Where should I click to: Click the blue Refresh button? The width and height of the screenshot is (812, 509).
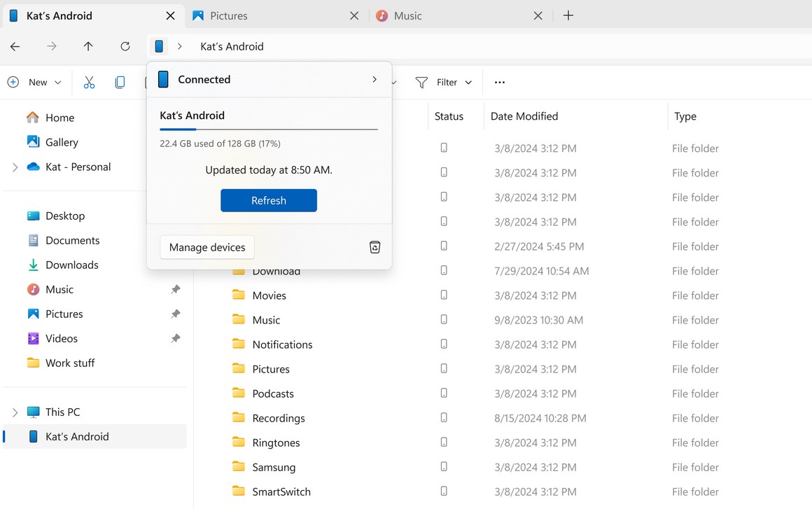pos(269,200)
